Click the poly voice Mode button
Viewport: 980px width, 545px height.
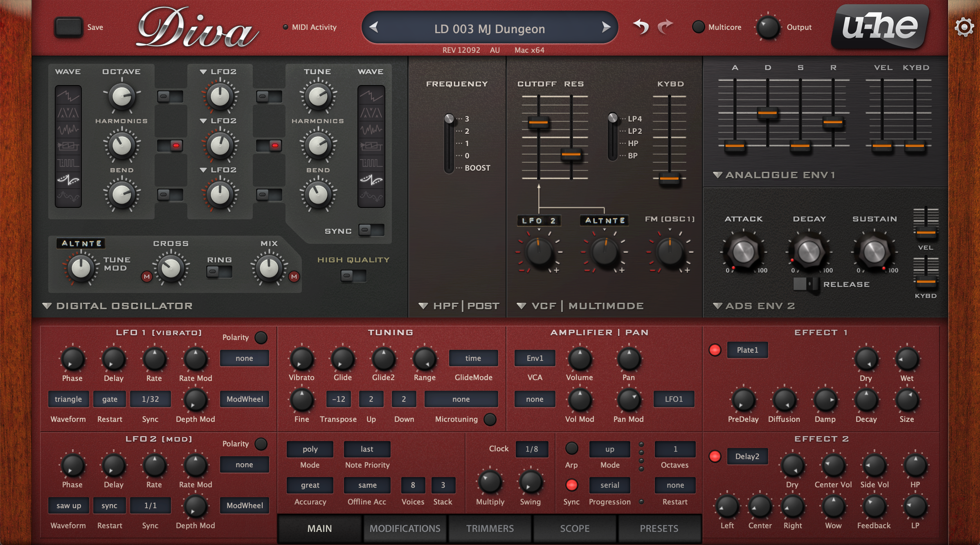pyautogui.click(x=310, y=449)
